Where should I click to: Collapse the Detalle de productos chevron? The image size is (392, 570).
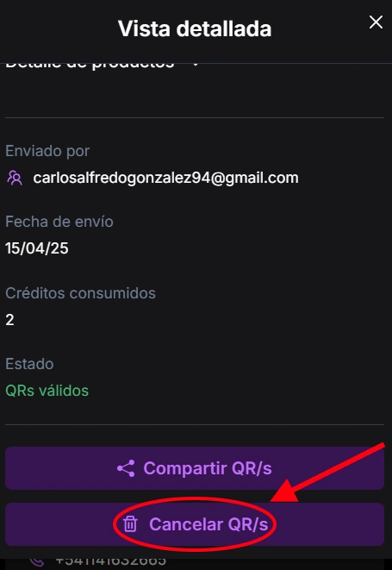pos(196,65)
